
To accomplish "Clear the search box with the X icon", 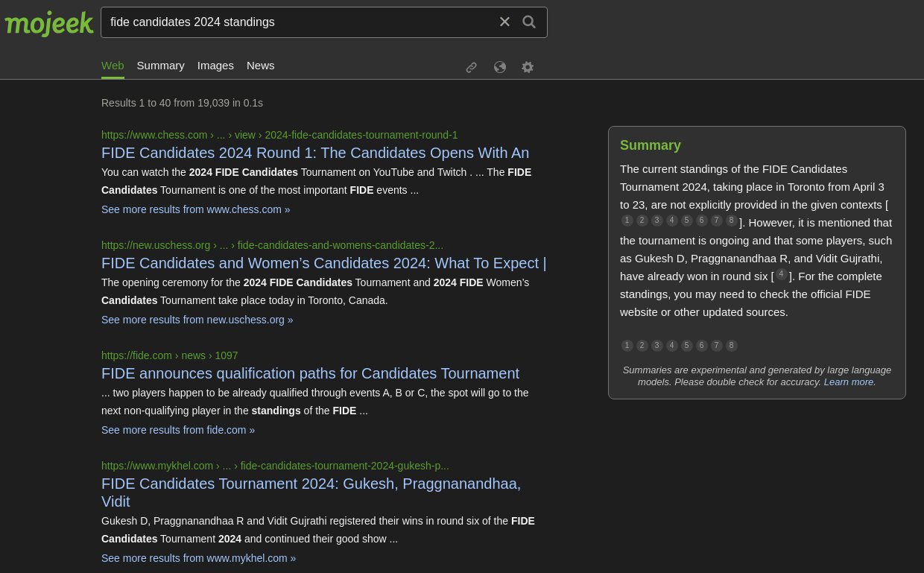I will point(504,22).
